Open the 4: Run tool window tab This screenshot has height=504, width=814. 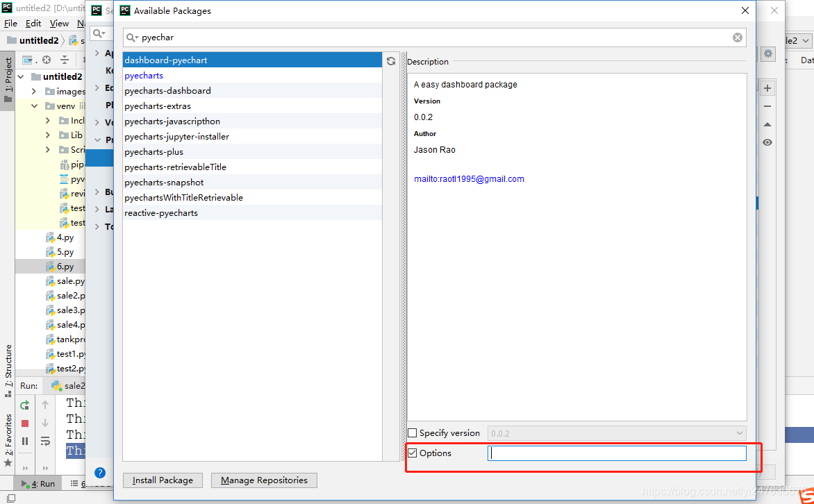pos(38,484)
